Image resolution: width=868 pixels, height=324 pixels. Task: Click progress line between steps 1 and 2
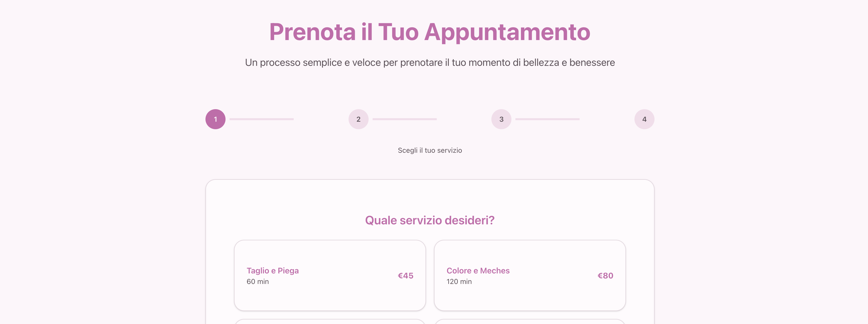tap(262, 119)
